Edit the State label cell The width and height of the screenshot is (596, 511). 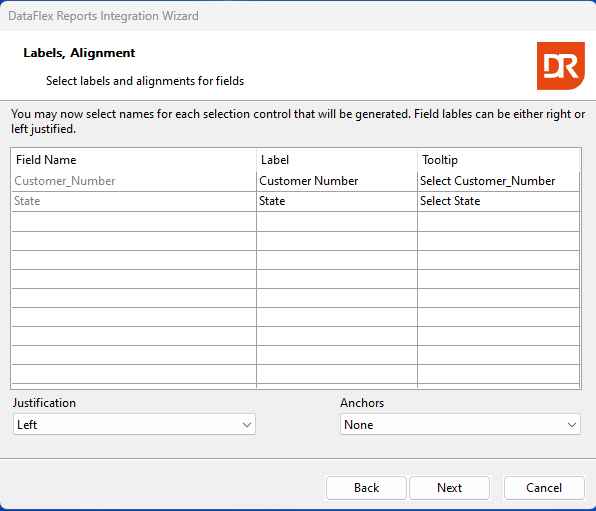(x=337, y=201)
